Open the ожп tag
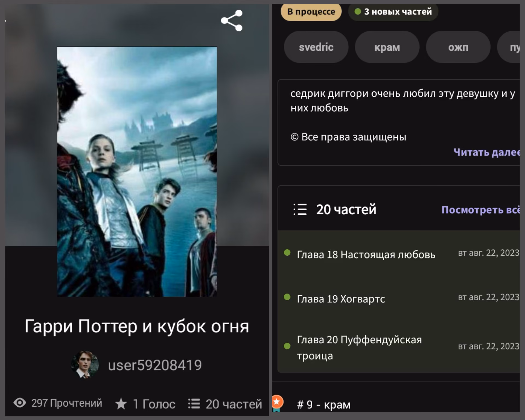This screenshot has width=525, height=420. pos(458,47)
